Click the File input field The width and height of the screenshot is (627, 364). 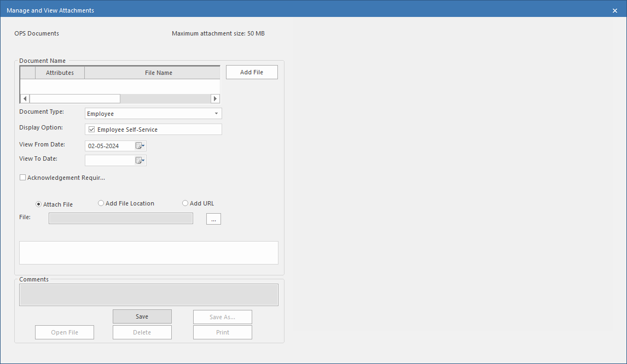tap(120, 218)
